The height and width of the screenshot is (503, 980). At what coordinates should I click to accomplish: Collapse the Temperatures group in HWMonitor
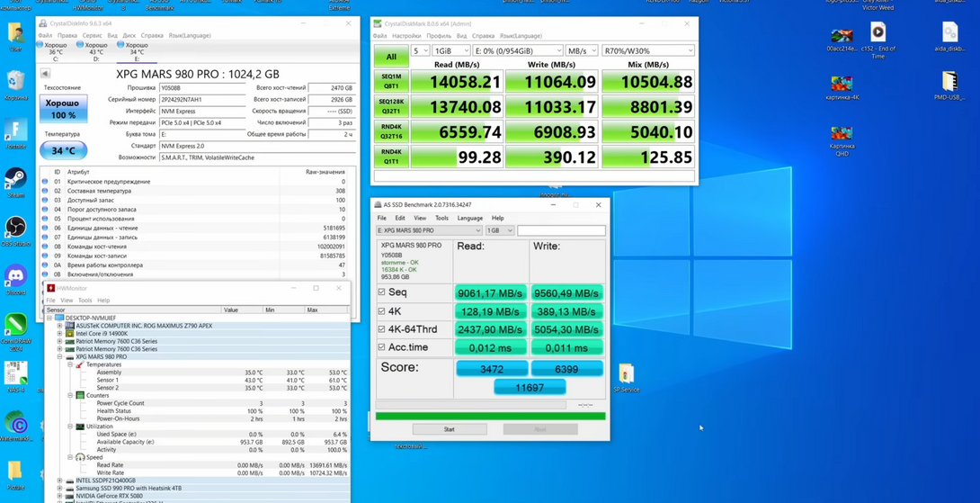(71, 364)
